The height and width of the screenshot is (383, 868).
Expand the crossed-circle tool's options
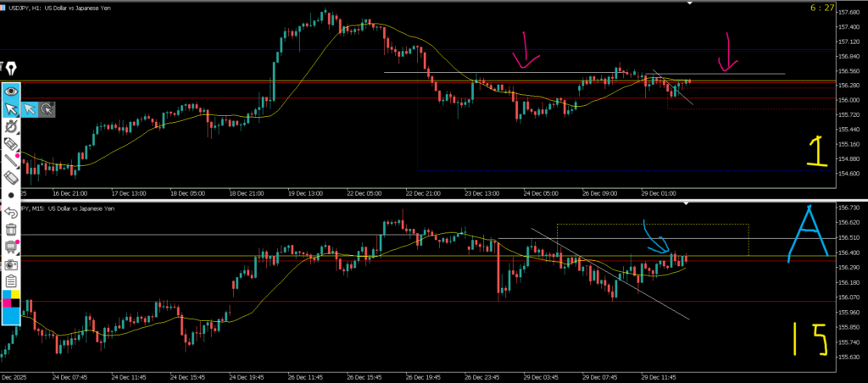pyautogui.click(x=11, y=126)
